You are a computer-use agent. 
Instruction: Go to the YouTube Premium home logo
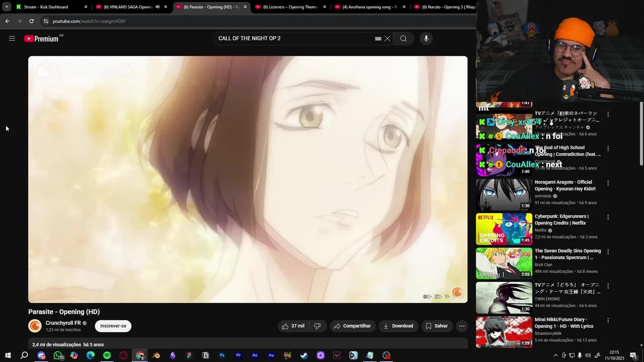41,39
